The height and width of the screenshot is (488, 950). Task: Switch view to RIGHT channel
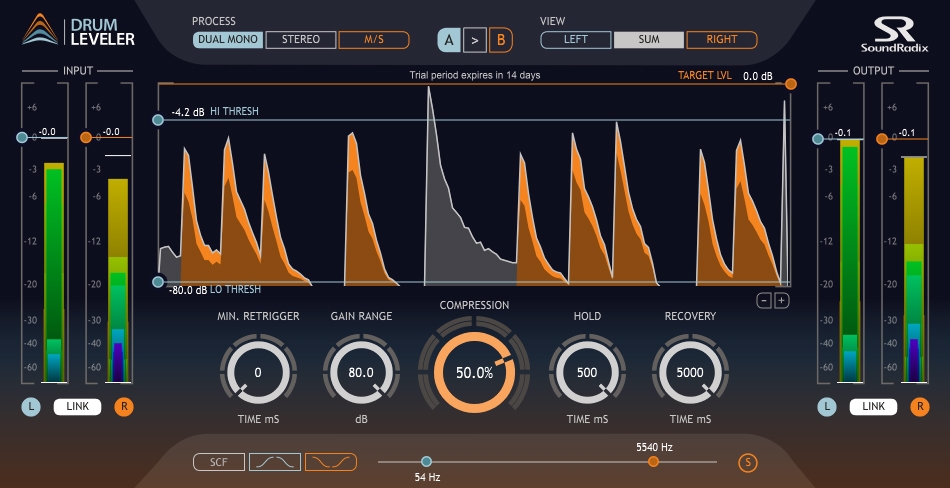click(721, 40)
